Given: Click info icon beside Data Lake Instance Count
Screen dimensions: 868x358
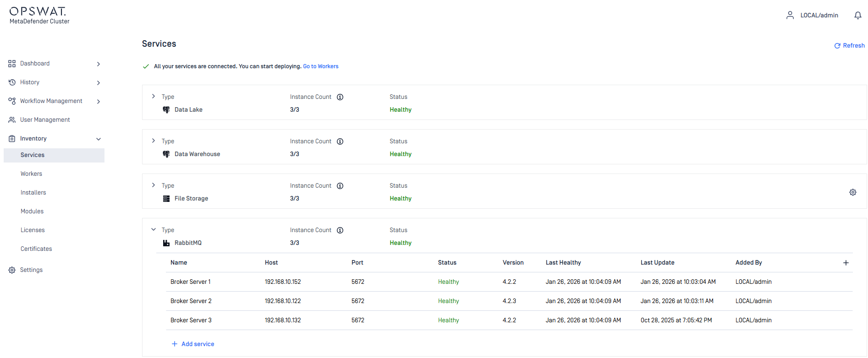Looking at the screenshot, I should coord(340,97).
